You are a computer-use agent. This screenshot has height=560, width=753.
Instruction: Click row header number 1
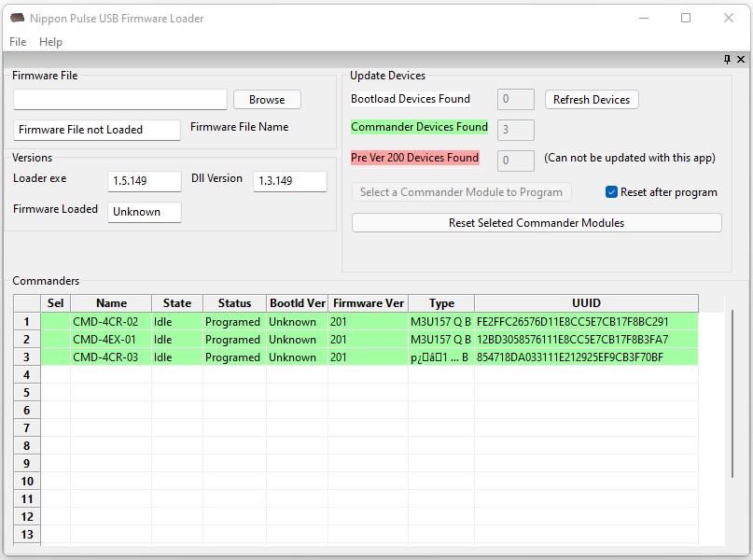click(x=27, y=321)
